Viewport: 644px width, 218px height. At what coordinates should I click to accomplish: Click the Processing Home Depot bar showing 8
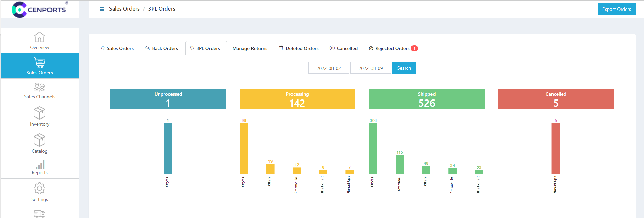pyautogui.click(x=323, y=172)
